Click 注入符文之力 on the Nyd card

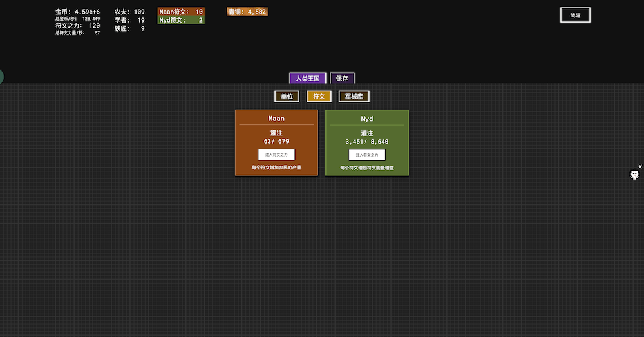coord(367,155)
